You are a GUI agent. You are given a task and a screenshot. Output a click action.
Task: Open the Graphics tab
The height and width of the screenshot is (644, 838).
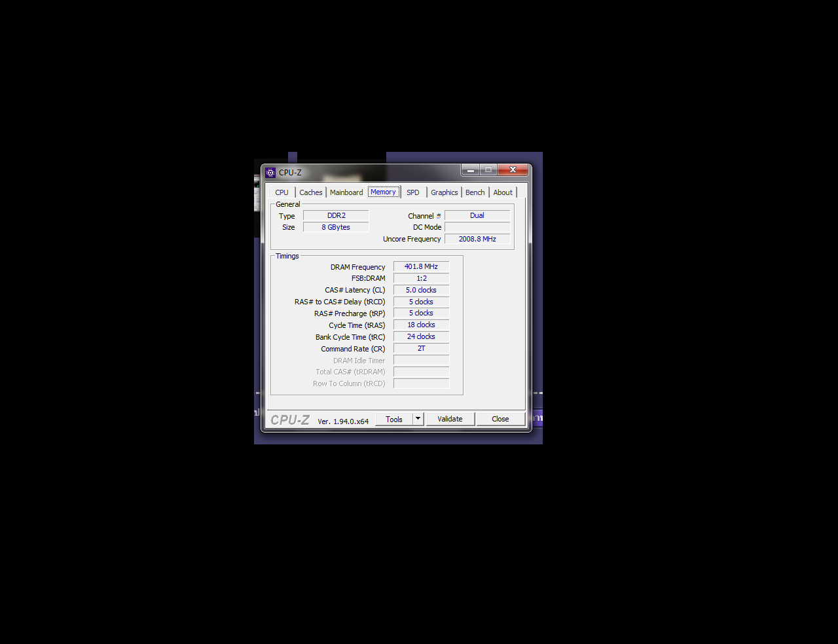(445, 192)
